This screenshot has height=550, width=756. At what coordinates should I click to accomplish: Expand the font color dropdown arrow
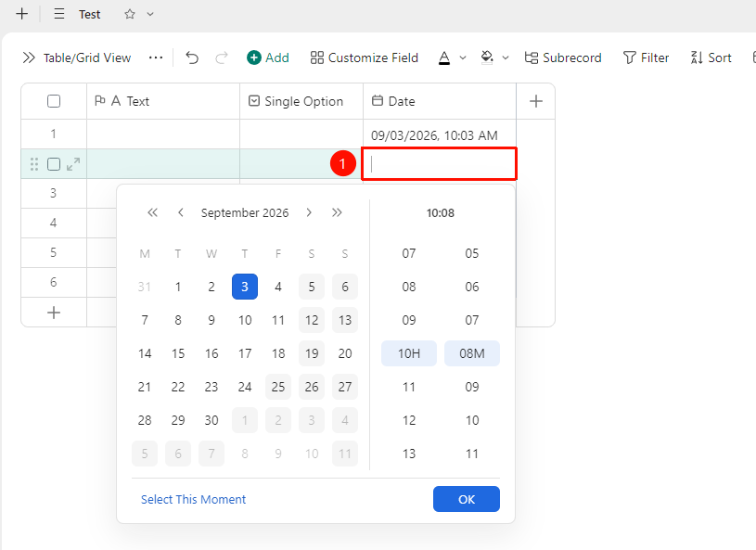pos(463,58)
